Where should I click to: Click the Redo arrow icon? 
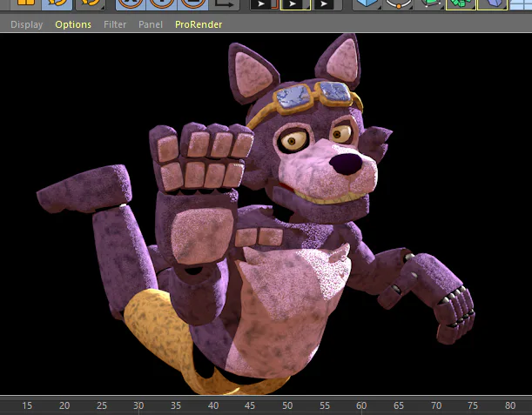pyautogui.click(x=90, y=3)
